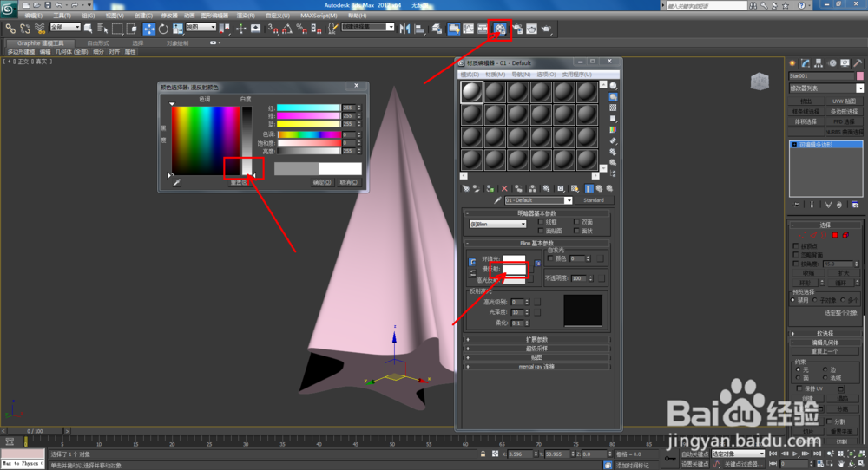Select the first material sample slot
The image size is (868, 470).
(x=472, y=92)
